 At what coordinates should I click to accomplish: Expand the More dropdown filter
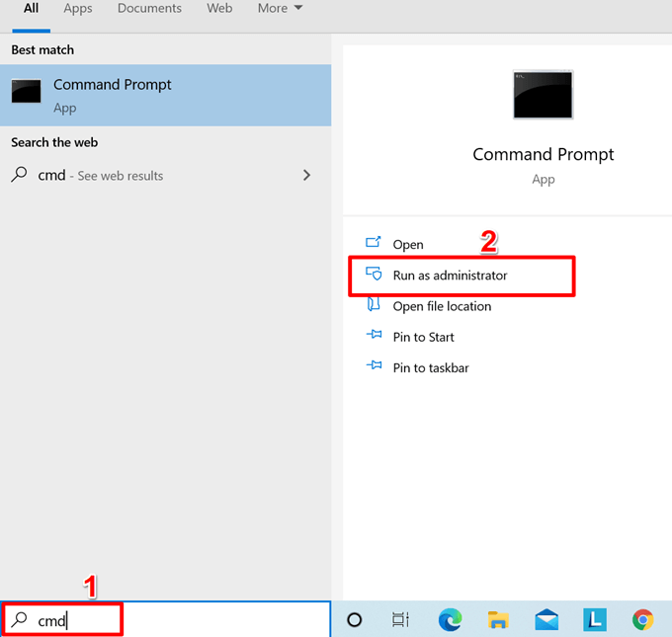click(x=280, y=8)
